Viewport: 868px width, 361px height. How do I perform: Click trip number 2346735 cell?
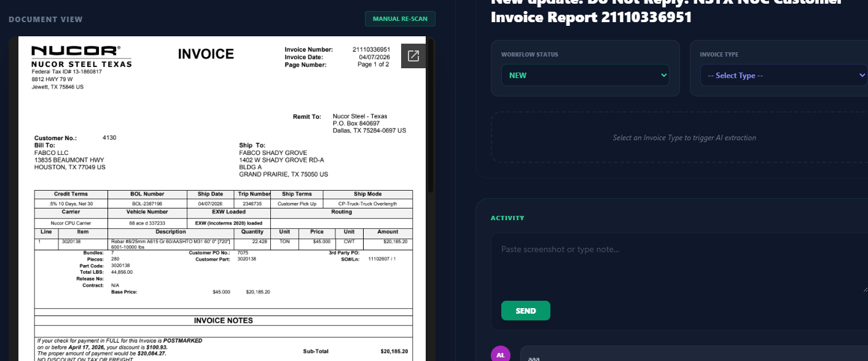(x=252, y=204)
